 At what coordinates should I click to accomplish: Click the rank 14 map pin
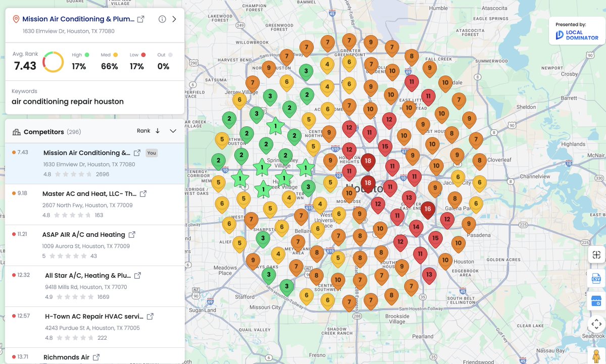[416, 228]
